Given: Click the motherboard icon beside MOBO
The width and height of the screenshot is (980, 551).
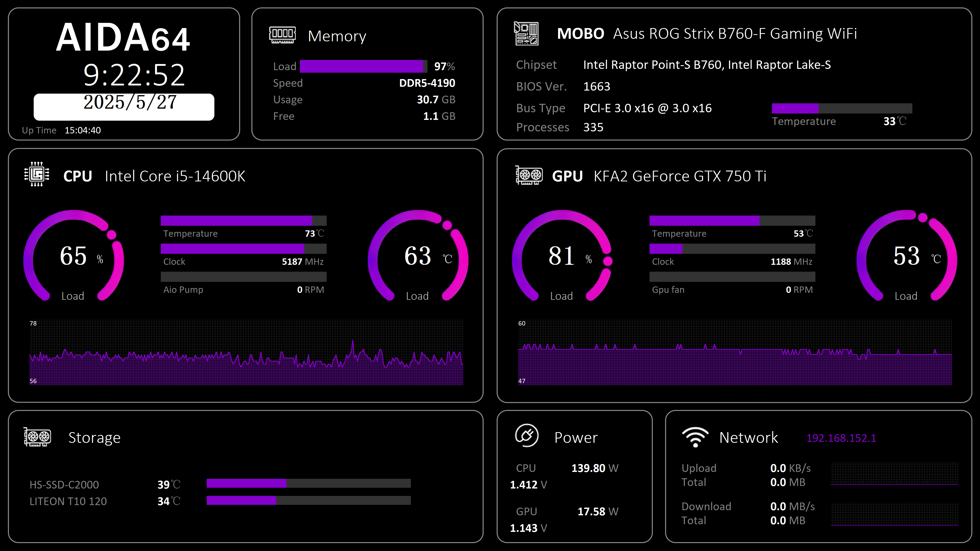Looking at the screenshot, I should (526, 33).
